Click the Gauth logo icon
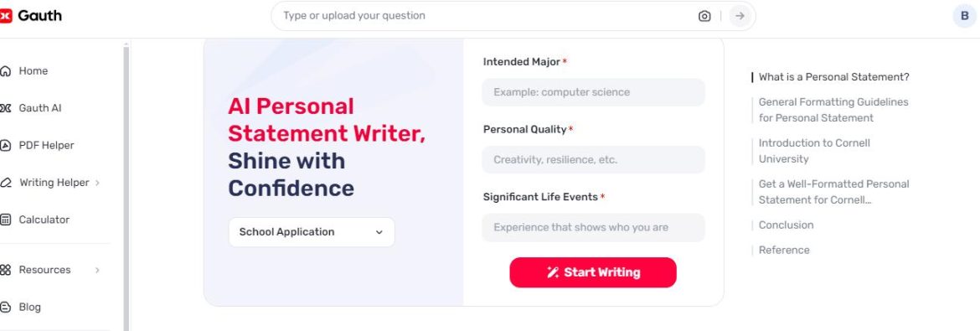980x331 pixels. tap(6, 16)
